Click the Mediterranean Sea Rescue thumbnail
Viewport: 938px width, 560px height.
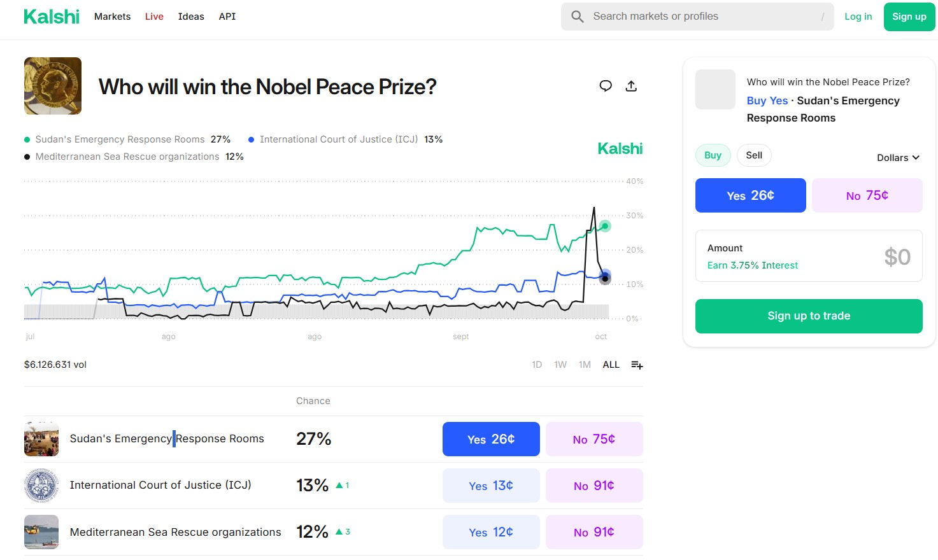tap(41, 532)
